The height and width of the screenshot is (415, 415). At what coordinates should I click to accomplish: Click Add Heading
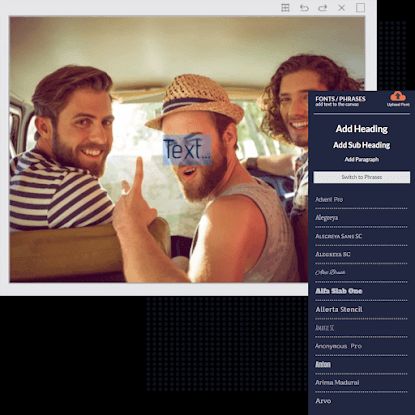362,129
